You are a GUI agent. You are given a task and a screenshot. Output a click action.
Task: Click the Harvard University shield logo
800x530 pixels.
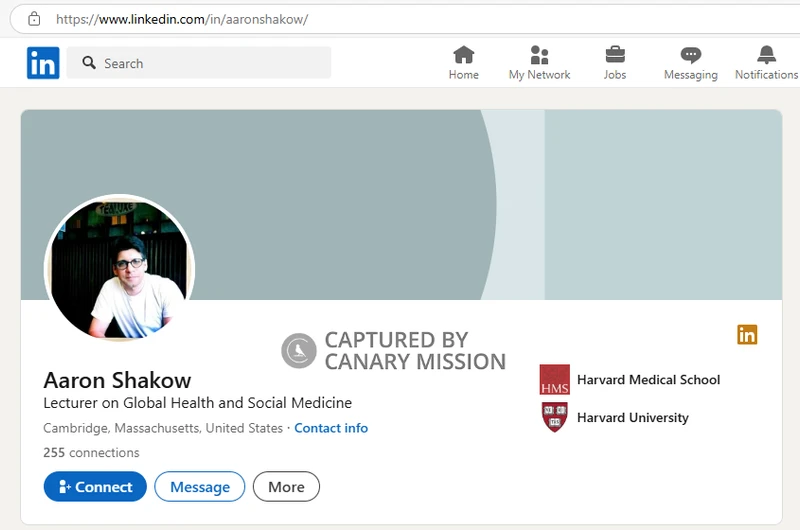pos(555,417)
